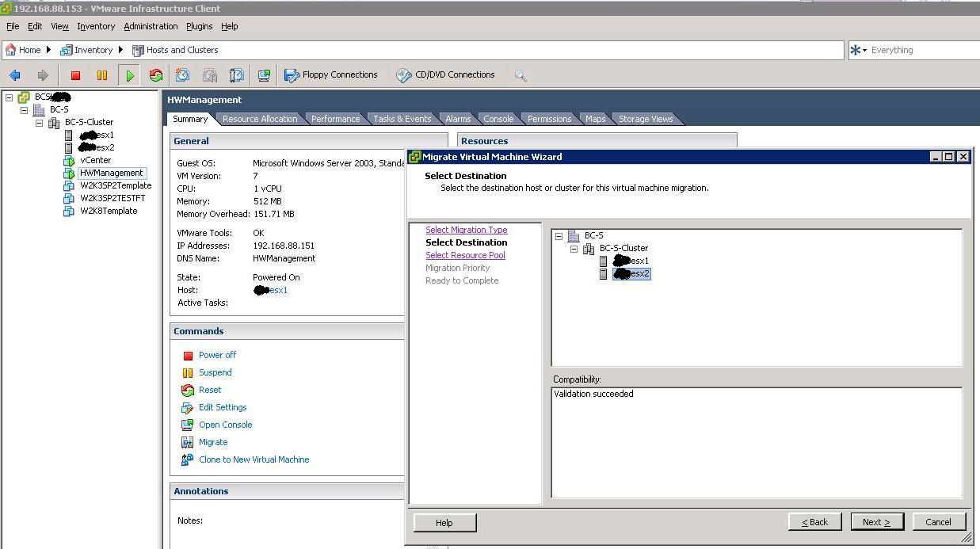Open the dropdown arrow after Inventory breadcrumb

coord(121,50)
